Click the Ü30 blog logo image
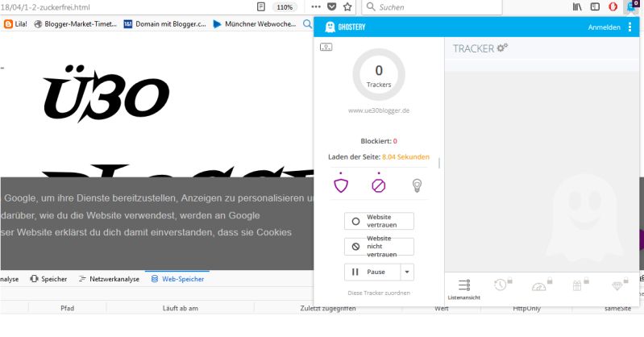This screenshot has height=337, width=644. [106, 94]
